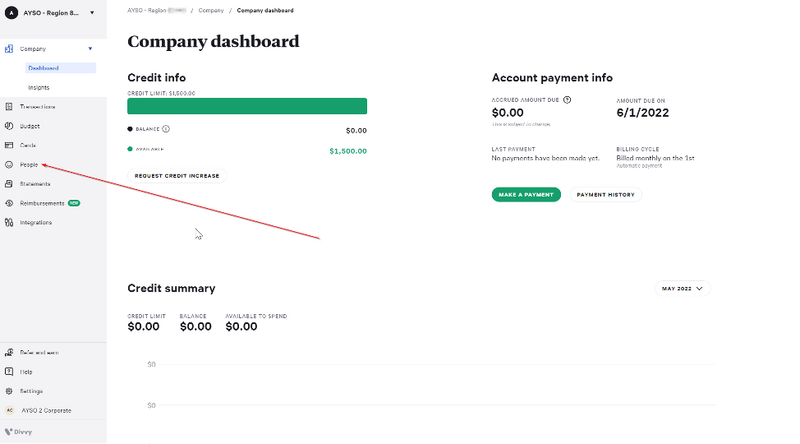Click the Refer and earn icon
The height and width of the screenshot is (444, 800).
click(x=9, y=352)
